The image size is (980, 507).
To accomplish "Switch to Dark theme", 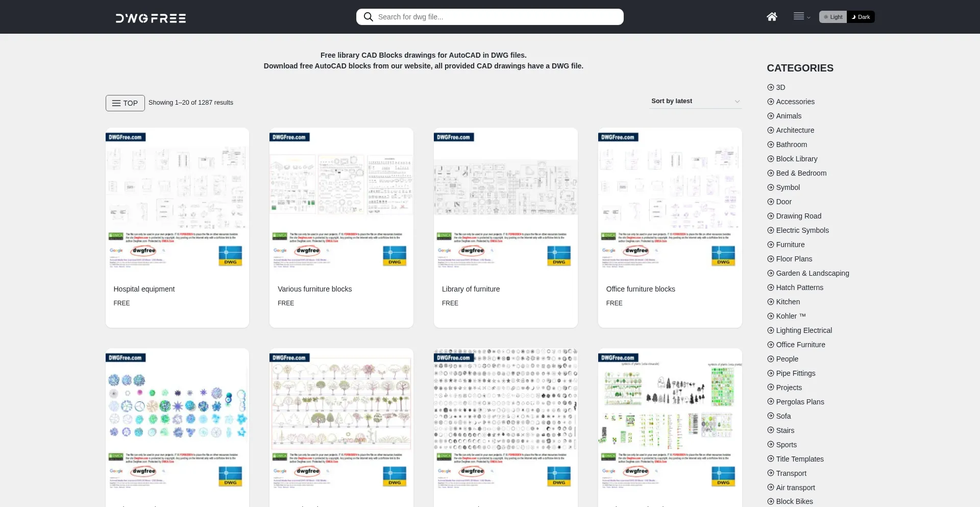I will click(861, 17).
